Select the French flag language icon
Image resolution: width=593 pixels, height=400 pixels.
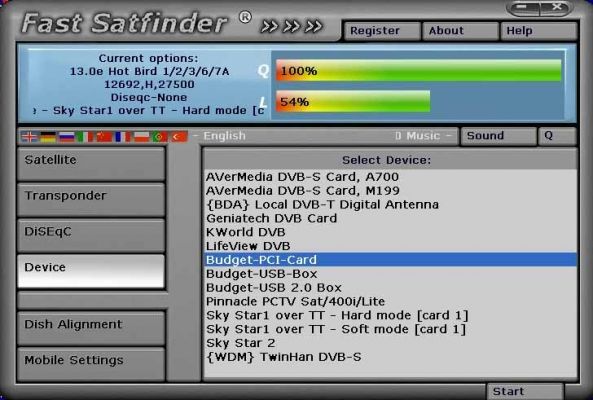(123, 136)
